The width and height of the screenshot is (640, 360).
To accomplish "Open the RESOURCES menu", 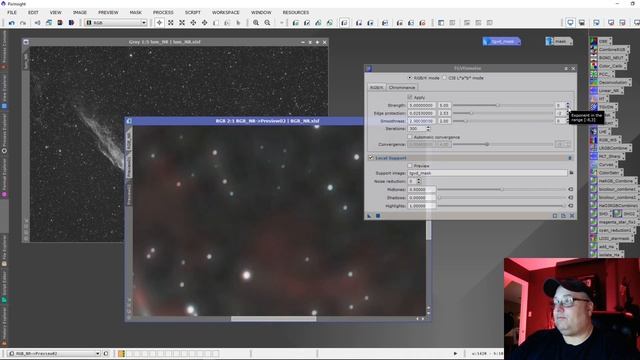I will coord(296,13).
